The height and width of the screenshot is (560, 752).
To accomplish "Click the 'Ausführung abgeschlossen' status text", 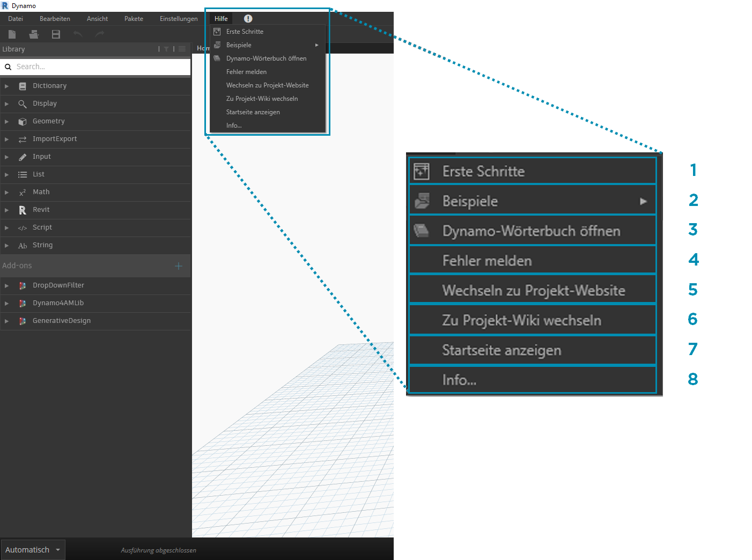I will [158, 550].
